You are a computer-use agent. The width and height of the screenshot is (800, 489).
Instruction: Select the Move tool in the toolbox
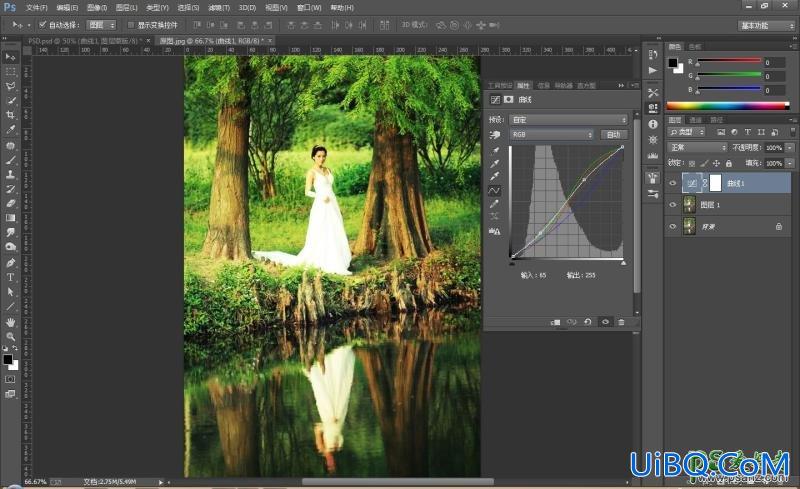[10, 57]
